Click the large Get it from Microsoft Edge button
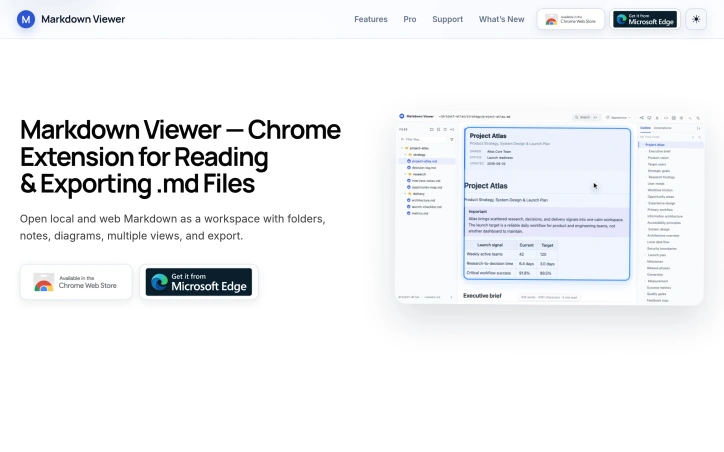This screenshot has width=724, height=452. tap(199, 282)
